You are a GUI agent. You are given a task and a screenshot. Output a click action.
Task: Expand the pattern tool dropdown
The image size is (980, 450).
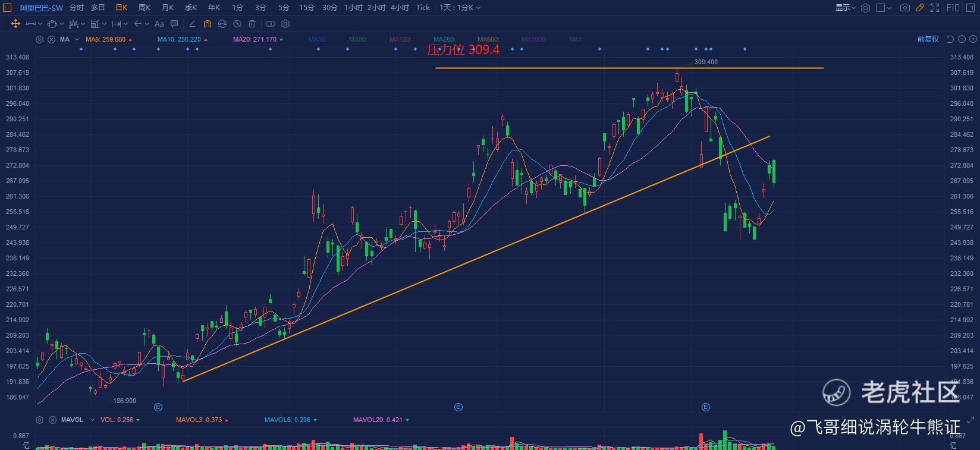click(83, 24)
